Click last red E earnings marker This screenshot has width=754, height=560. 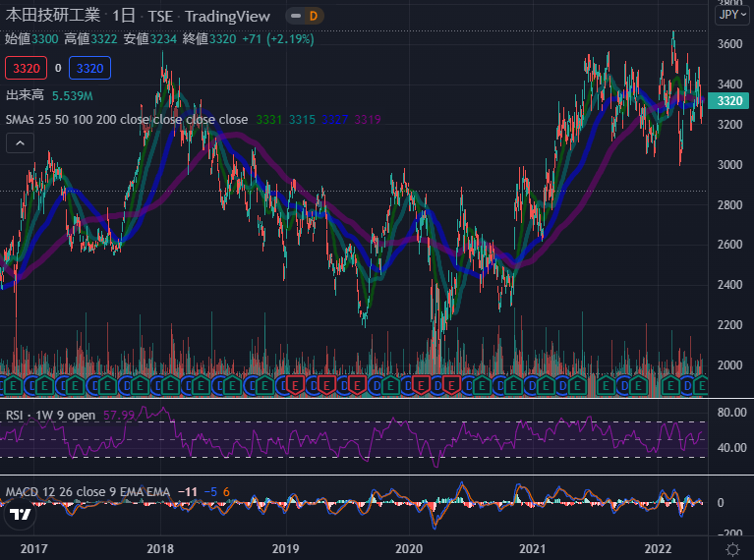click(451, 385)
